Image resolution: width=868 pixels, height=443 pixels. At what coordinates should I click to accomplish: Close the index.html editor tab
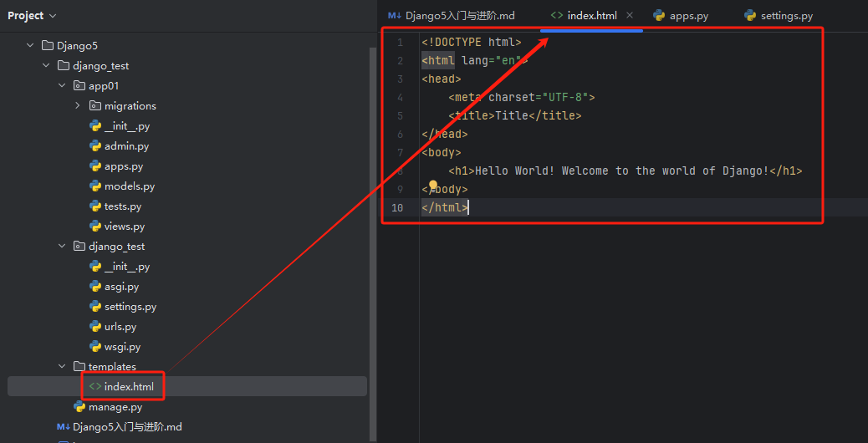[630, 16]
